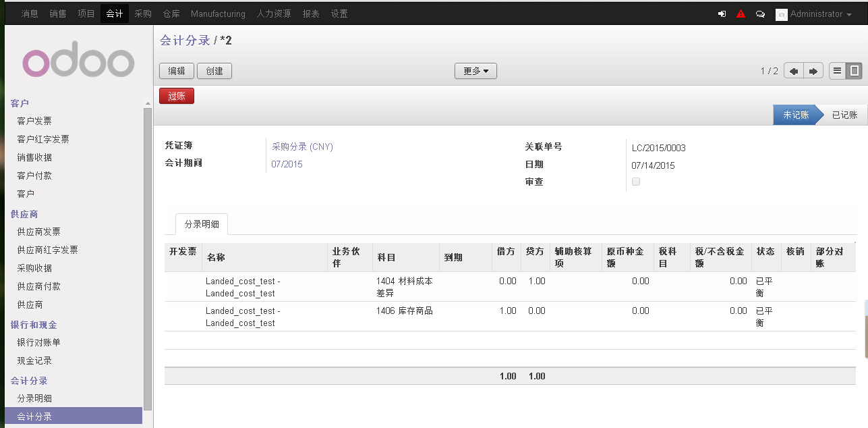Screen dimensions: 868x428
Task: Click the red 过账 button
Action: point(177,97)
